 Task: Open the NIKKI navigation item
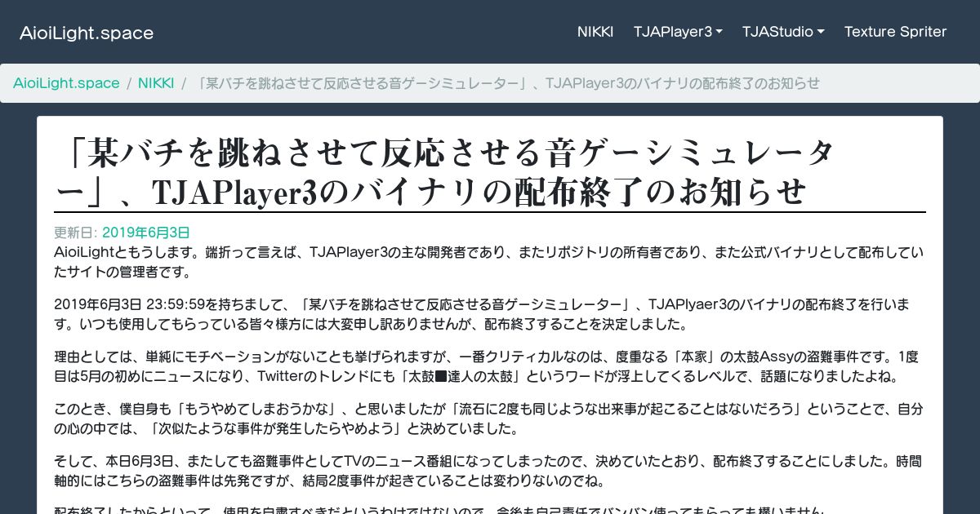coord(595,32)
